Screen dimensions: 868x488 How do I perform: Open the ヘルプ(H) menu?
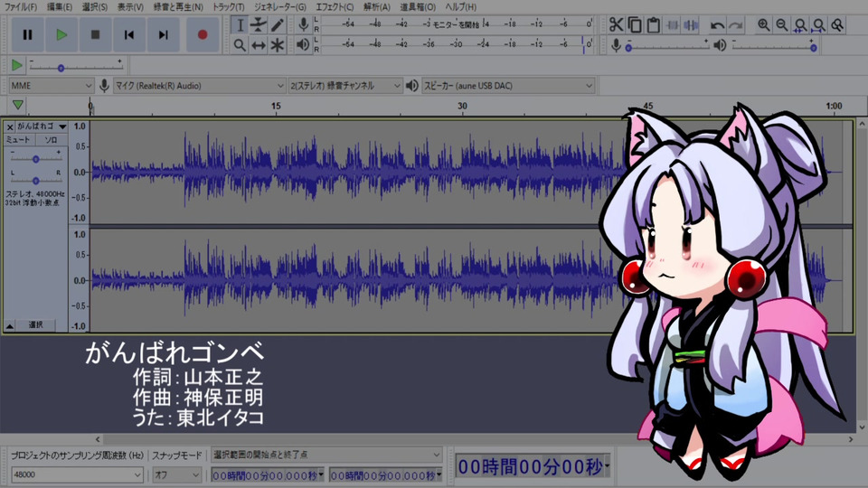pos(460,6)
